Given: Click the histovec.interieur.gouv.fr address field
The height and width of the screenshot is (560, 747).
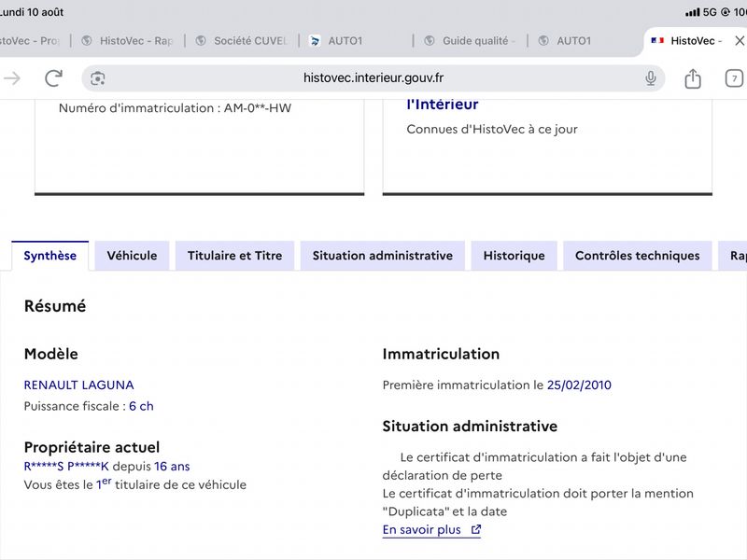Looking at the screenshot, I should coord(373,78).
